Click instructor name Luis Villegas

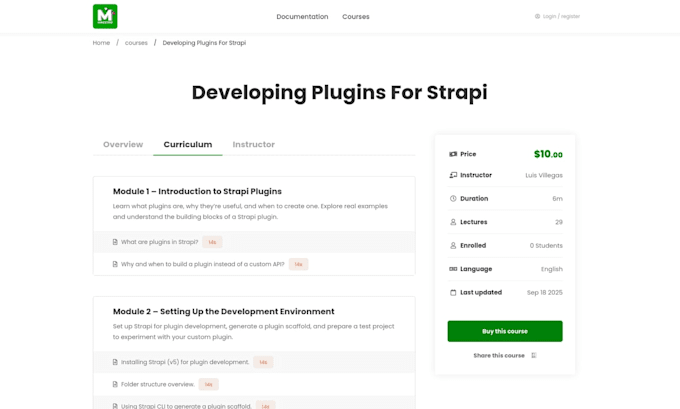point(544,175)
